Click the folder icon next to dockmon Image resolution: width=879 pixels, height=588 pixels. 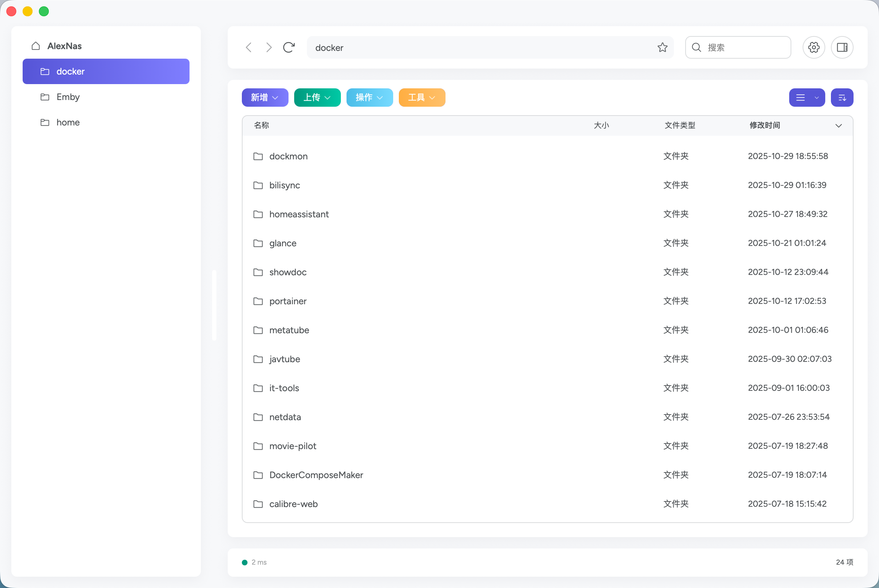[258, 157]
